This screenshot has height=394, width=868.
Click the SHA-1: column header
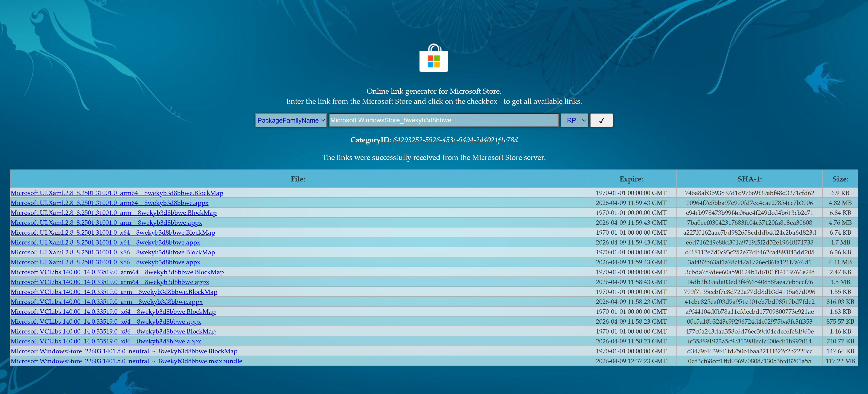pos(749,179)
